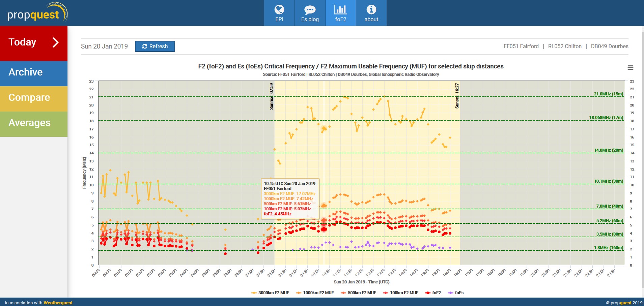The width and height of the screenshot is (644, 306).
Task: Select the FF051 Fairford station link
Action: (521, 47)
